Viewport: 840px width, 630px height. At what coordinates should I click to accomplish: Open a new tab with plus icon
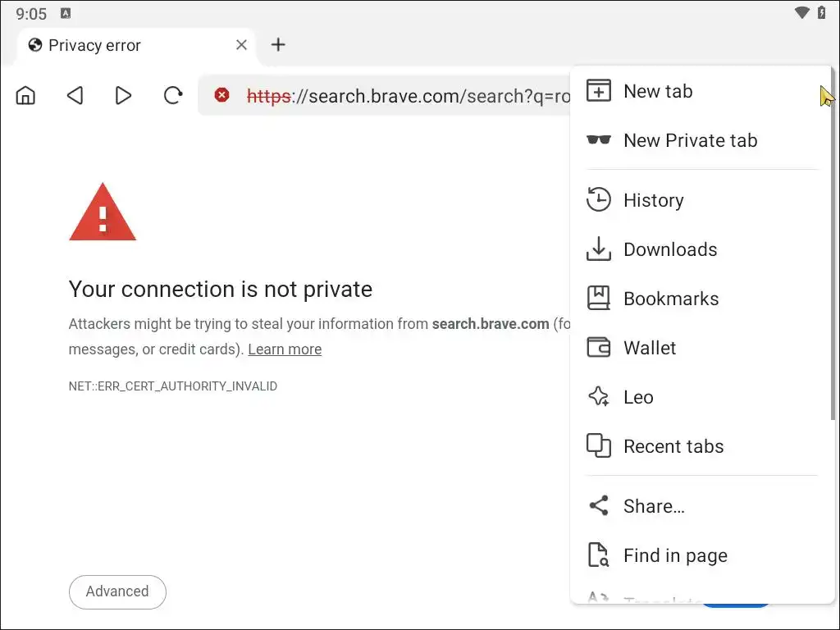tap(278, 44)
